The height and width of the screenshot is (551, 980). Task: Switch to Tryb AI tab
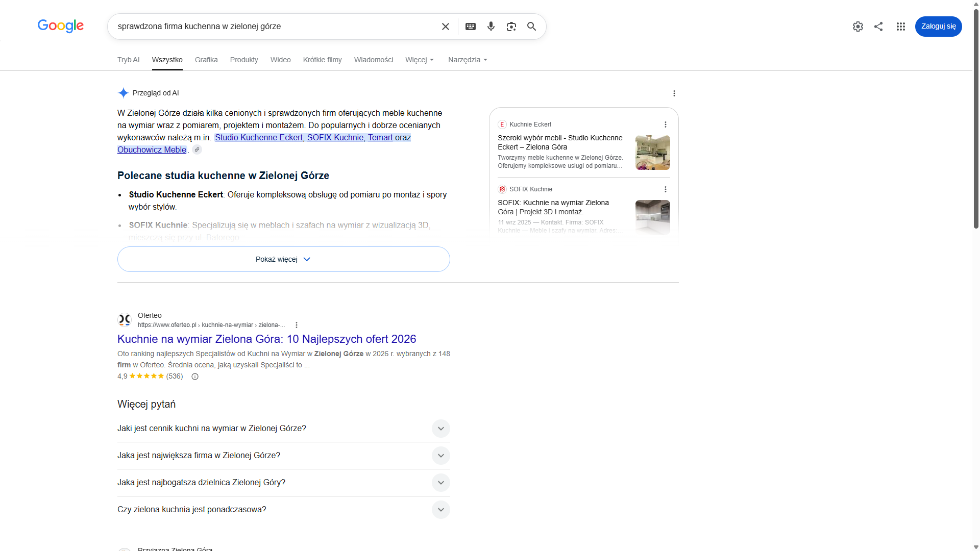(129, 60)
